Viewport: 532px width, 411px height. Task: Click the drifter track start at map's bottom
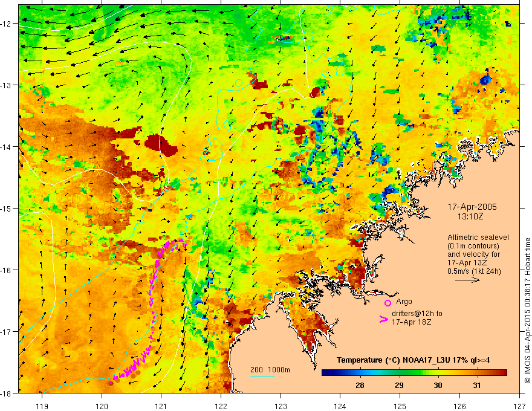click(x=110, y=383)
